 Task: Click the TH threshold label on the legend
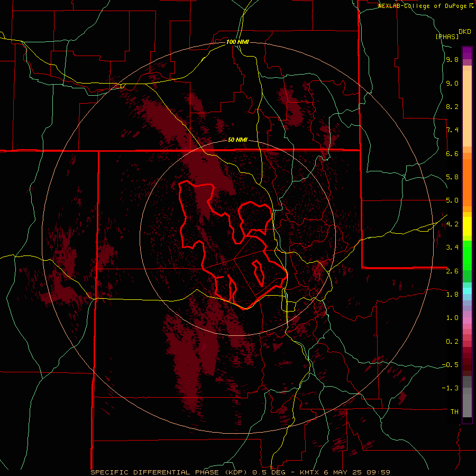454,412
